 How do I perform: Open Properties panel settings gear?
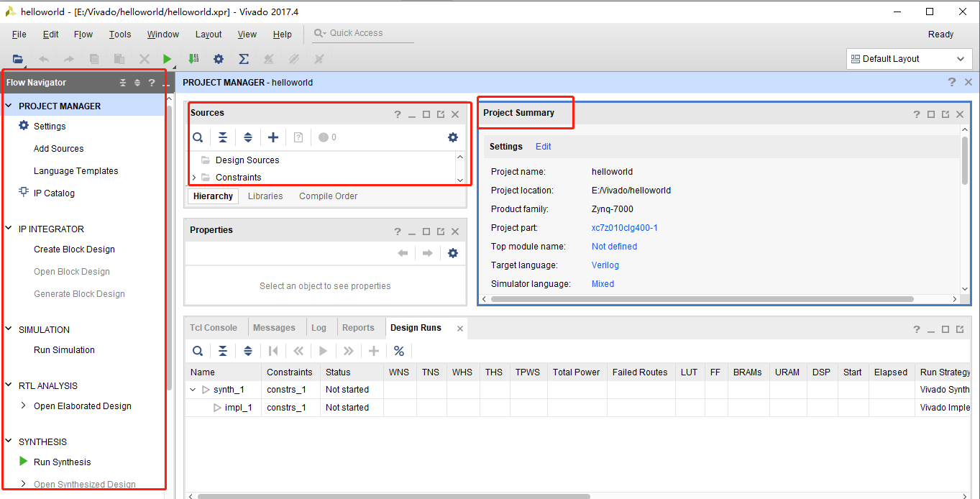tap(453, 253)
